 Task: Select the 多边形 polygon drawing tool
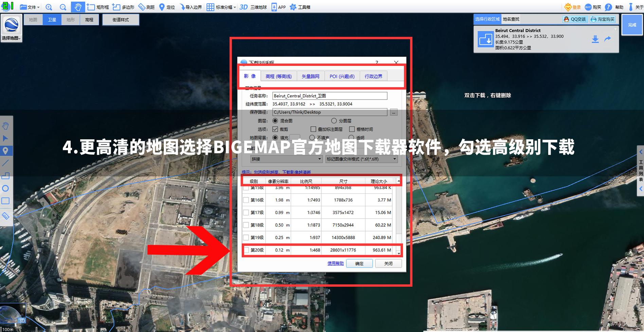pyautogui.click(x=123, y=6)
